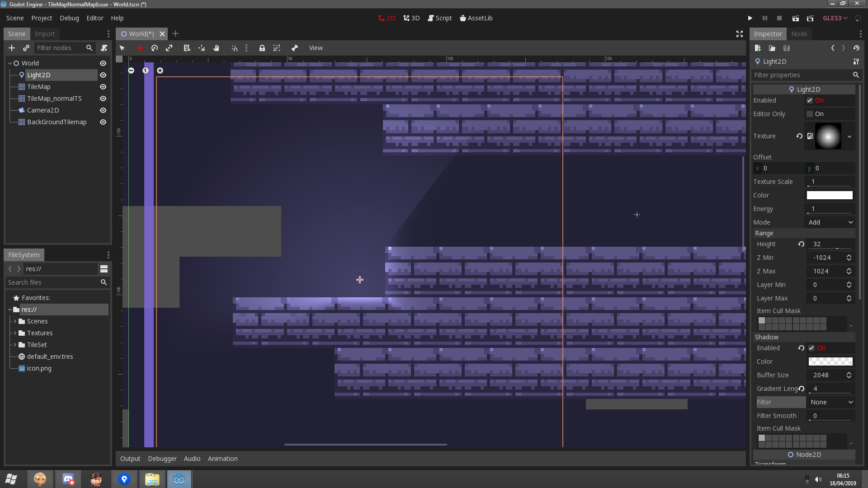Click the Filter nodes search field
868x488 pixels.
click(59, 48)
